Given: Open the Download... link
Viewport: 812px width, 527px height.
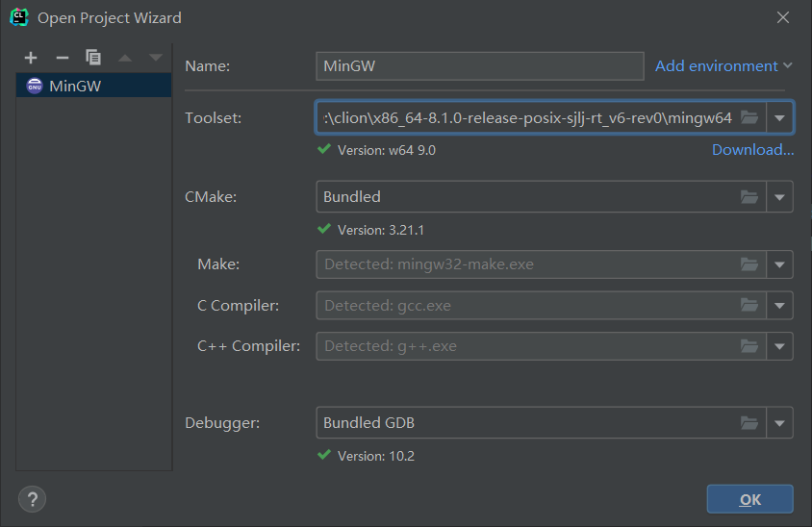Looking at the screenshot, I should tap(752, 150).
